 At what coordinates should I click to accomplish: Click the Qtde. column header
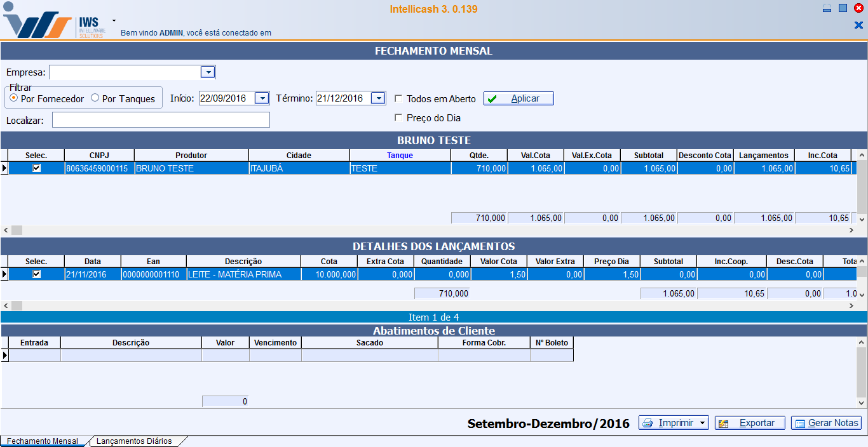(479, 156)
